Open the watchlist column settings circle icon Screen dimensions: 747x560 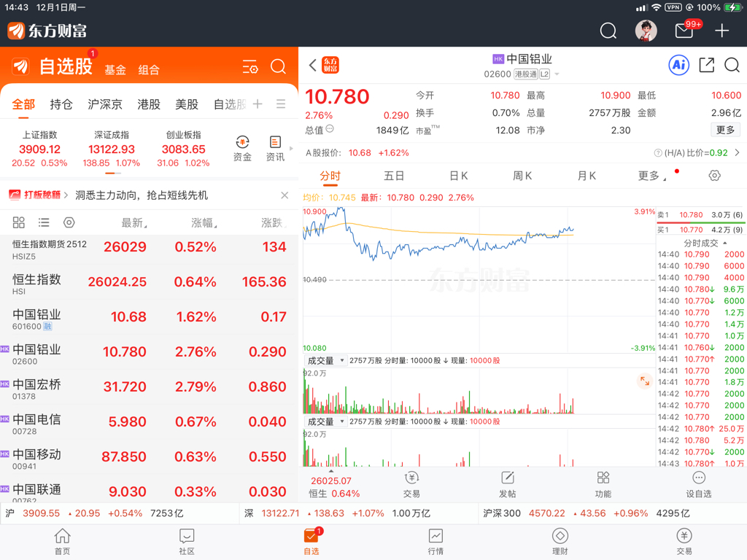pyautogui.click(x=69, y=222)
